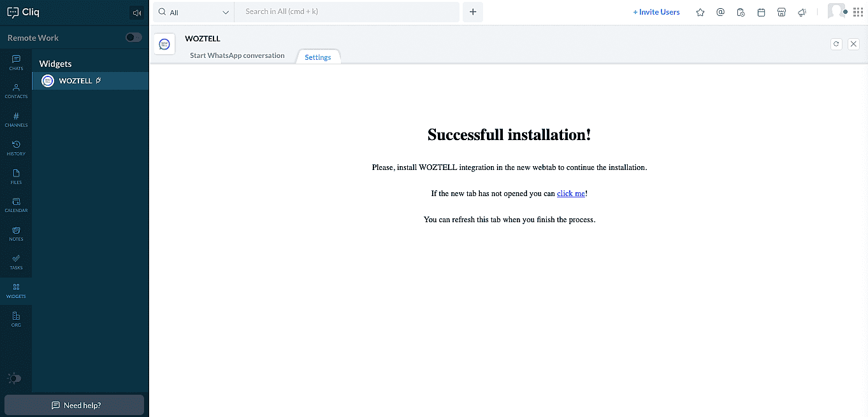Viewport: 868px width, 417px height.
Task: Open the Org section
Action: pyautogui.click(x=16, y=319)
